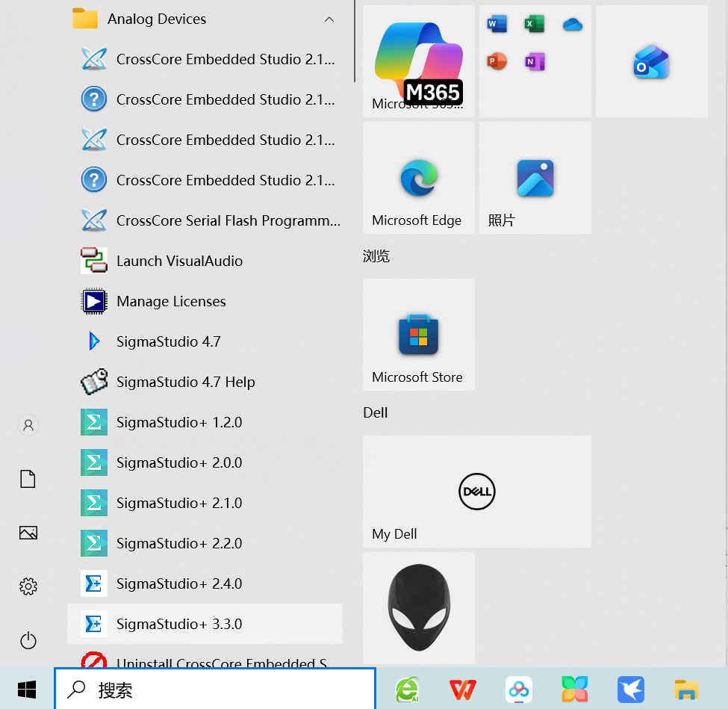Select the SigmaStudio+ 1.2.0 label

click(179, 422)
